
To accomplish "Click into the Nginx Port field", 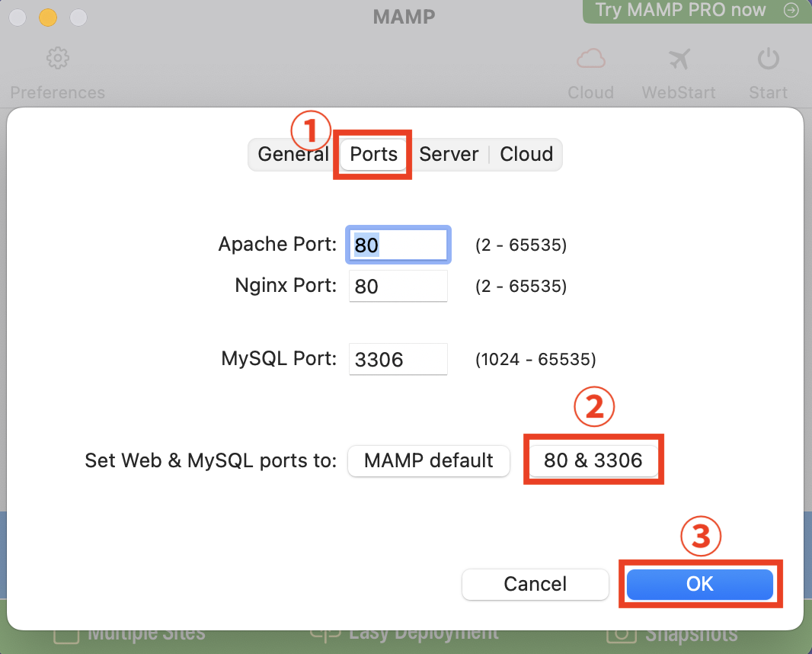I will point(398,286).
